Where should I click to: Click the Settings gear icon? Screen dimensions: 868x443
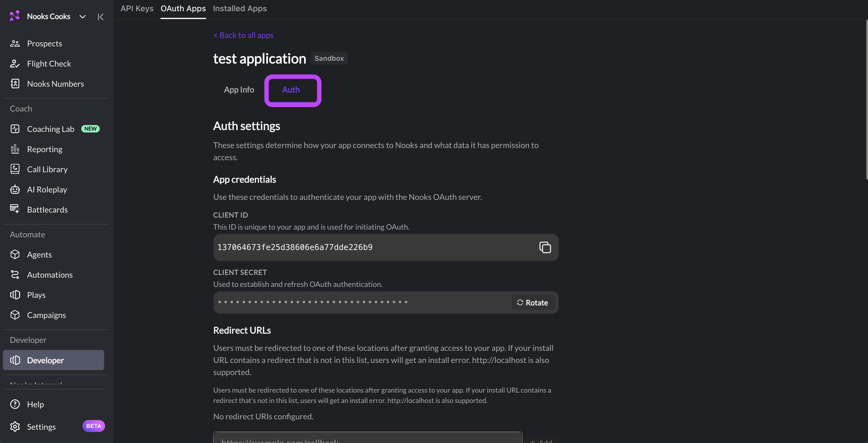(15, 427)
